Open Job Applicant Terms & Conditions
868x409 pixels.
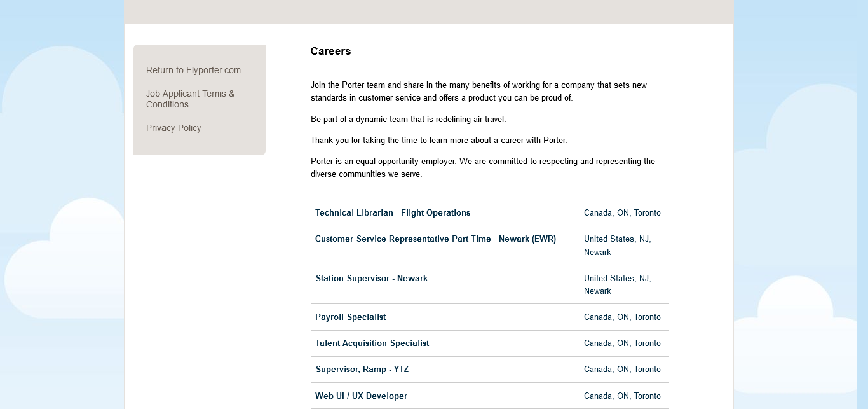click(190, 99)
